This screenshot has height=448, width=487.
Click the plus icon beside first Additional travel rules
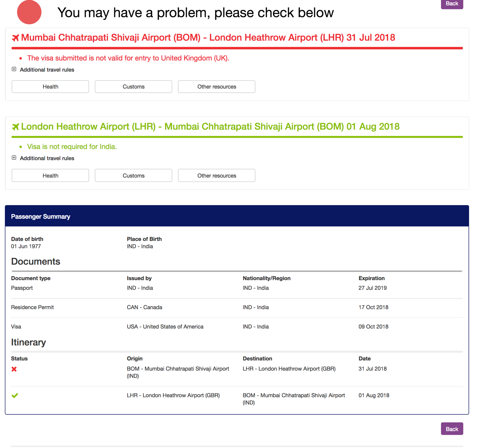(14, 69)
